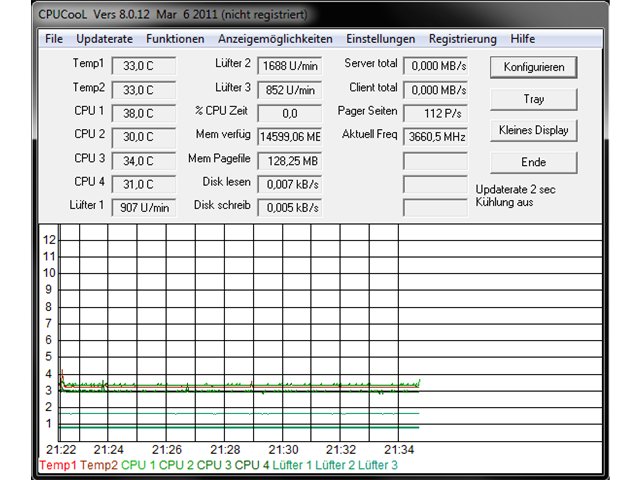Click the Disk schreib value field

click(289, 208)
